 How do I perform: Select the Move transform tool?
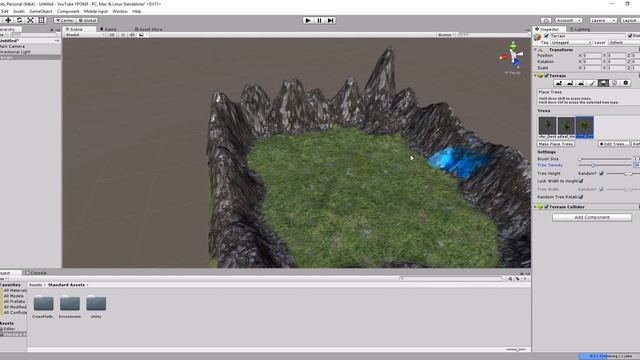pyautogui.click(x=8, y=20)
